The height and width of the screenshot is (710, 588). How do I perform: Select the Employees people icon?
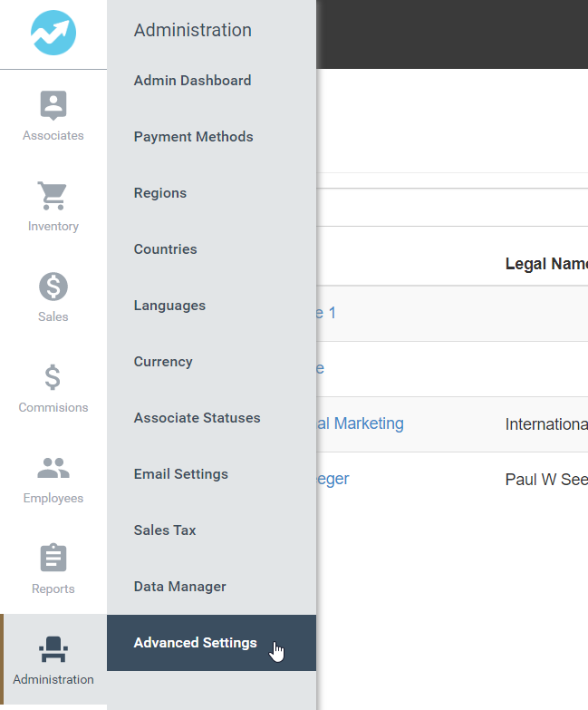53,468
